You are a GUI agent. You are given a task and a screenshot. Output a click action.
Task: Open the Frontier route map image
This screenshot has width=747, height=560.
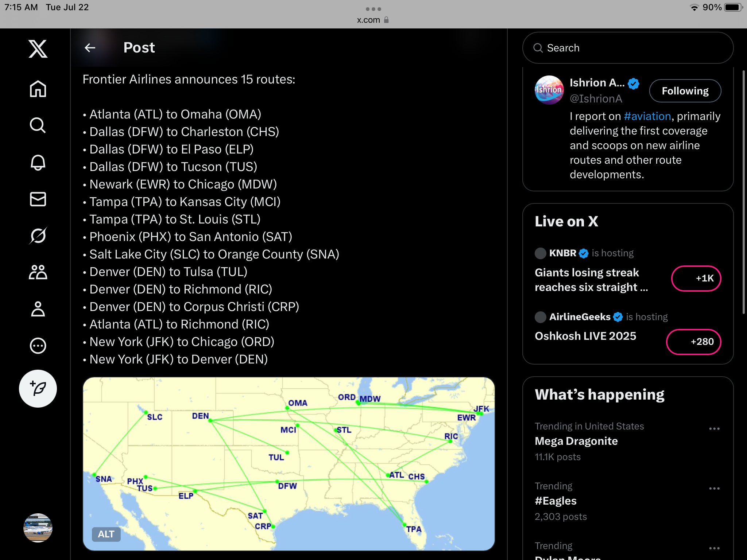point(289,464)
